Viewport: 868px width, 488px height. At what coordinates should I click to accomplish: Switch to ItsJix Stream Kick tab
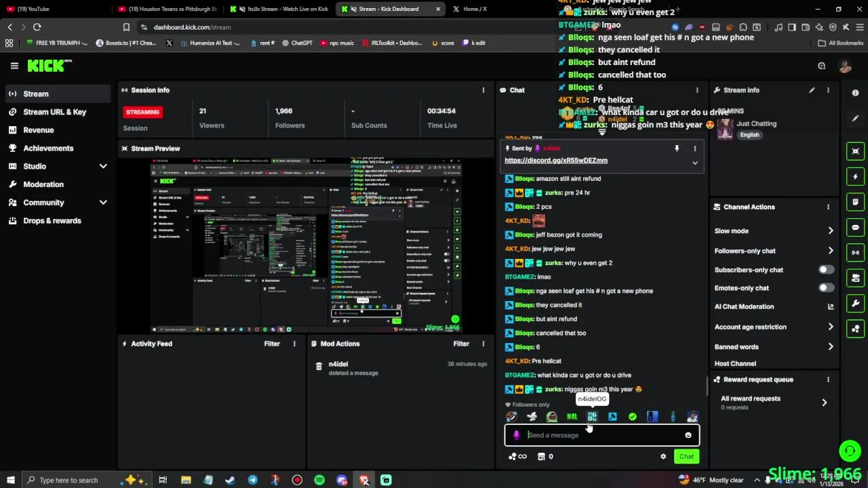coord(279,9)
